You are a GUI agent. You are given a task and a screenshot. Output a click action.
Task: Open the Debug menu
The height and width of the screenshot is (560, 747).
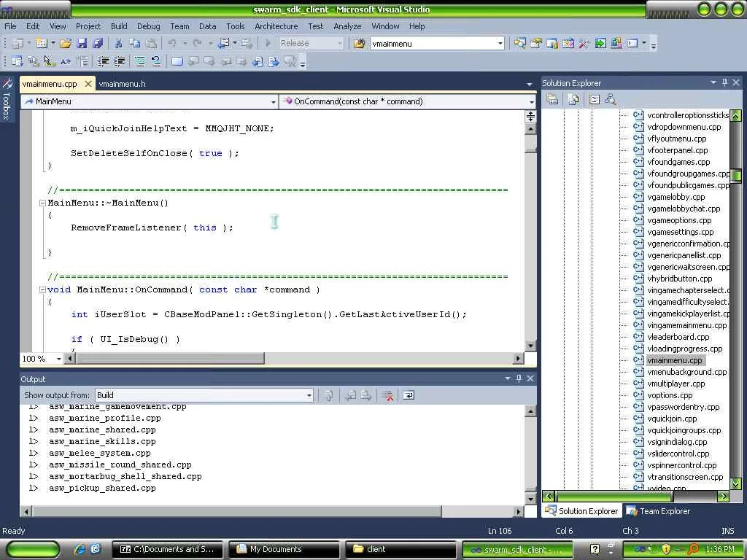pos(149,26)
